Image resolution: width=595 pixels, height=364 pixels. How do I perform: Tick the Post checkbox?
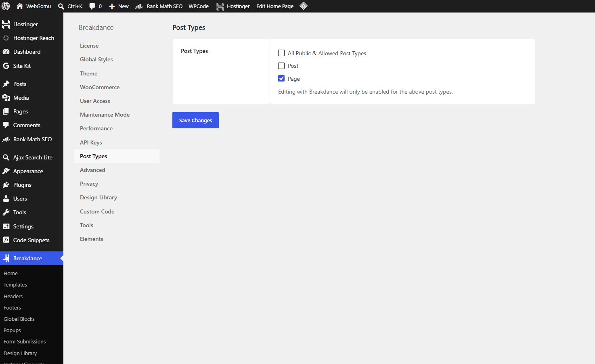pos(281,66)
